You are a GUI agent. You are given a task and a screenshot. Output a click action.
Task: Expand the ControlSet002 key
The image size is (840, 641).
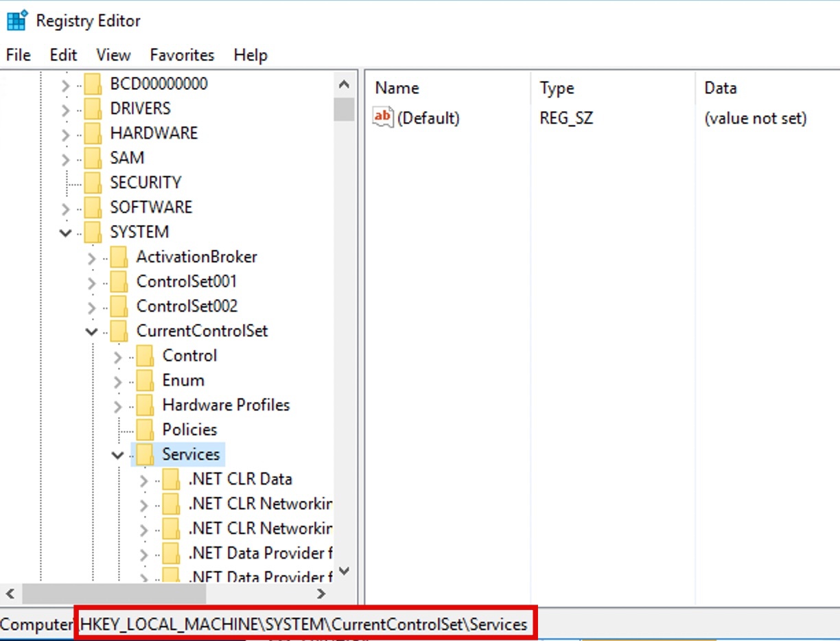(x=91, y=308)
